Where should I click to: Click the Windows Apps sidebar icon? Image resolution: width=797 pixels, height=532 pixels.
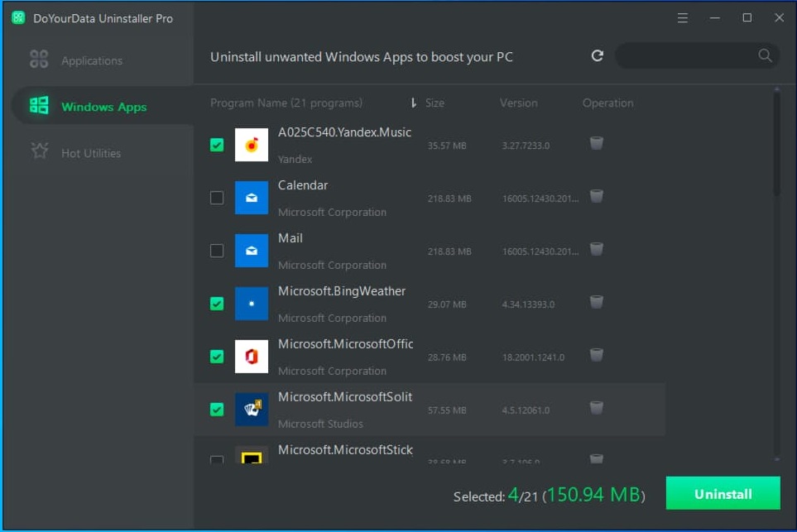pos(39,106)
